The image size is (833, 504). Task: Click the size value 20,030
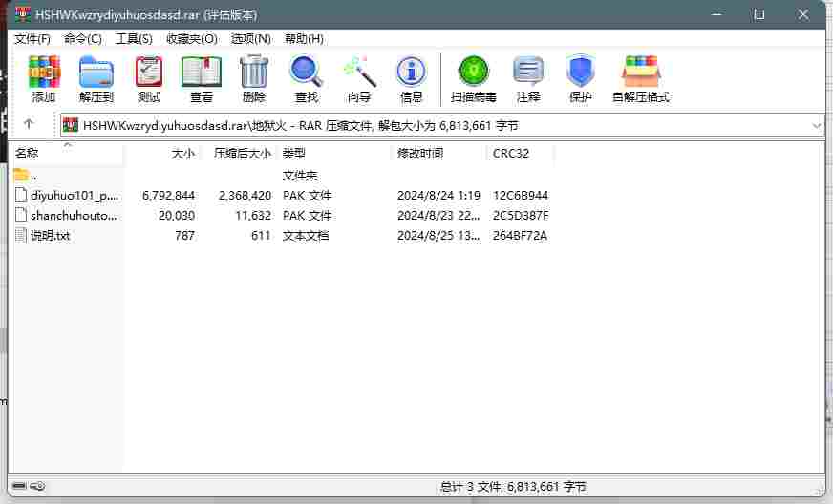pos(177,216)
